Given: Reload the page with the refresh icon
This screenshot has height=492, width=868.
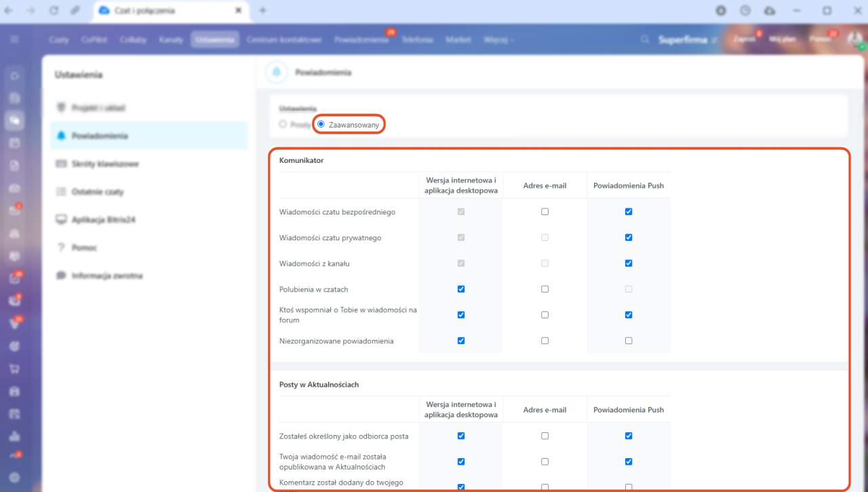Looking at the screenshot, I should [53, 10].
